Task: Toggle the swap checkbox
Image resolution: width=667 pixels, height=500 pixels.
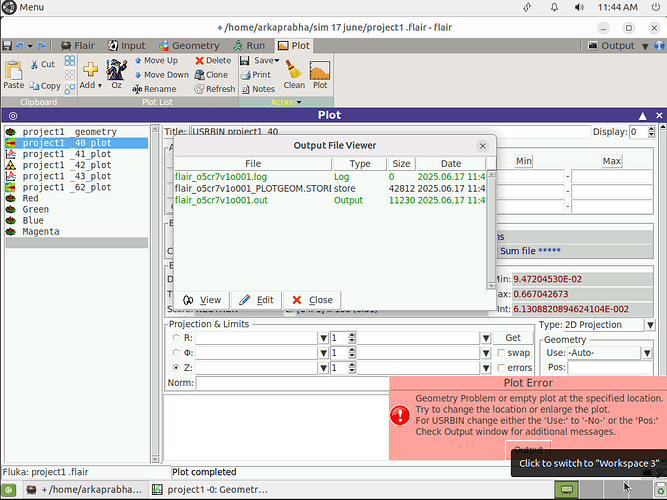Action: pos(501,353)
